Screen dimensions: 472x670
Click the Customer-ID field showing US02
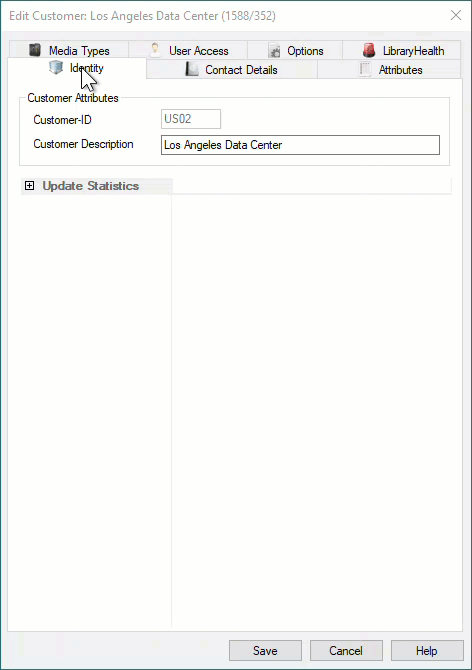click(x=191, y=119)
